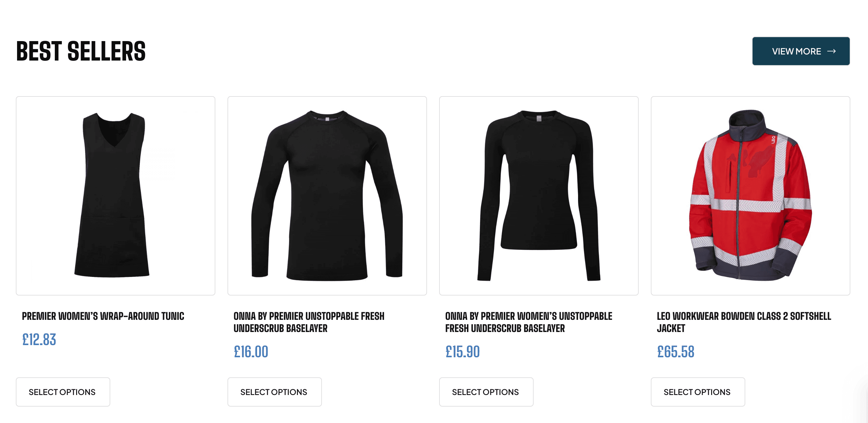Click the £15.90 price
The height and width of the screenshot is (423, 868).
pyautogui.click(x=463, y=351)
